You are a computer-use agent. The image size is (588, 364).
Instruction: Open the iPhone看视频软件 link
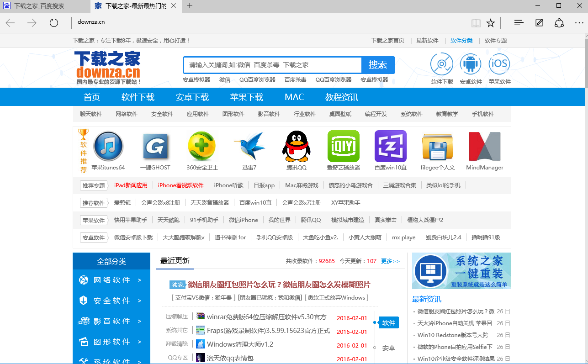coord(180,185)
